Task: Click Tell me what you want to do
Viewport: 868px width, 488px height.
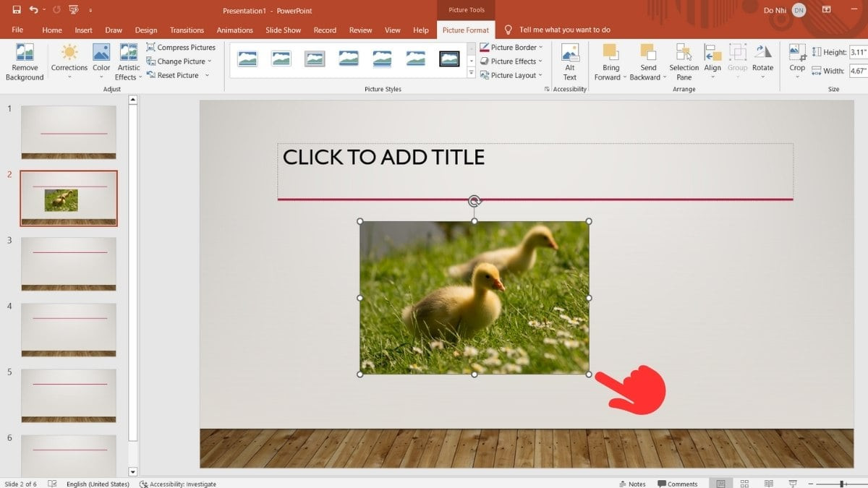Action: click(565, 30)
